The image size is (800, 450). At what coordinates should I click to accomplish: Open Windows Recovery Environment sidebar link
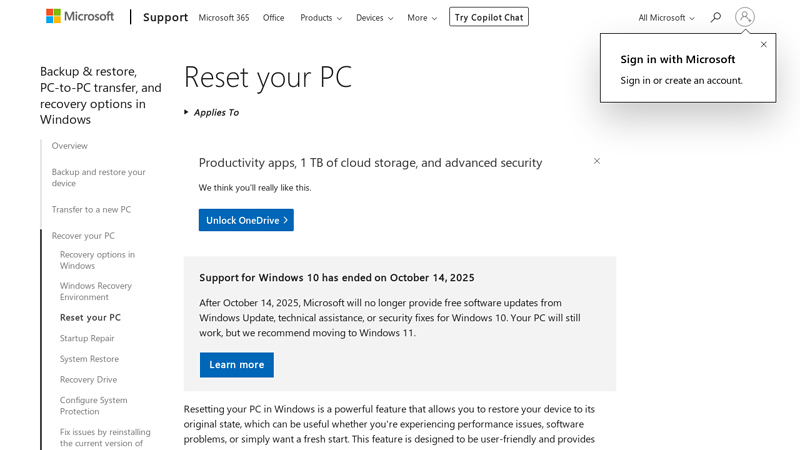96,291
